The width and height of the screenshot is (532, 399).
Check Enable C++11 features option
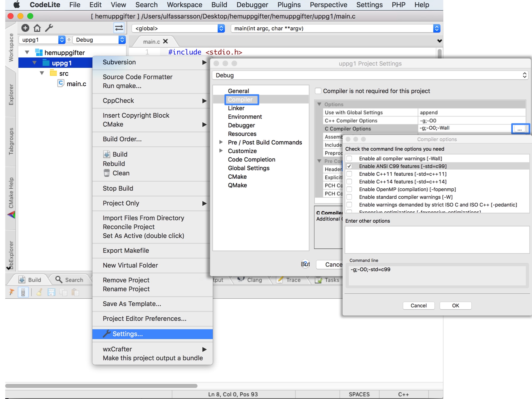(349, 174)
